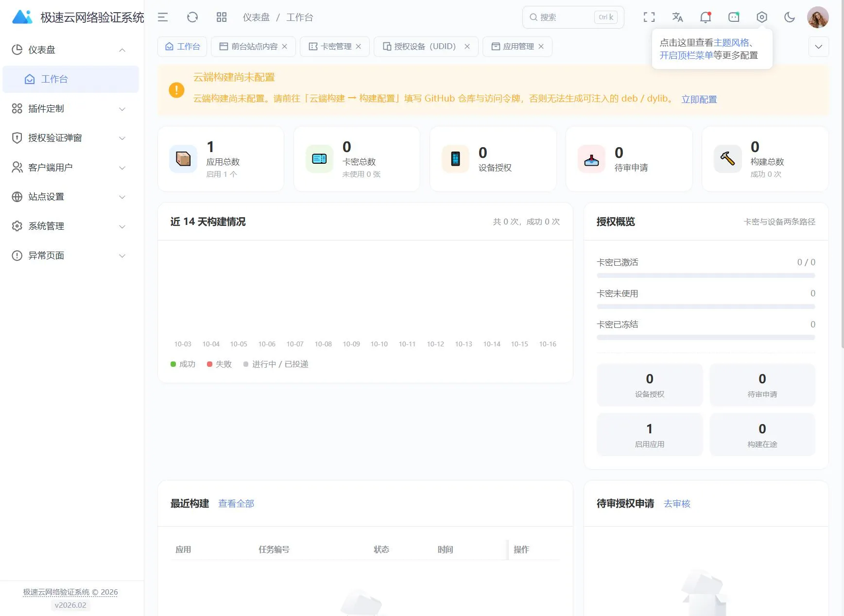Collapse the sidebar with the hamburger icon
This screenshot has width=844, height=616.
coord(163,17)
